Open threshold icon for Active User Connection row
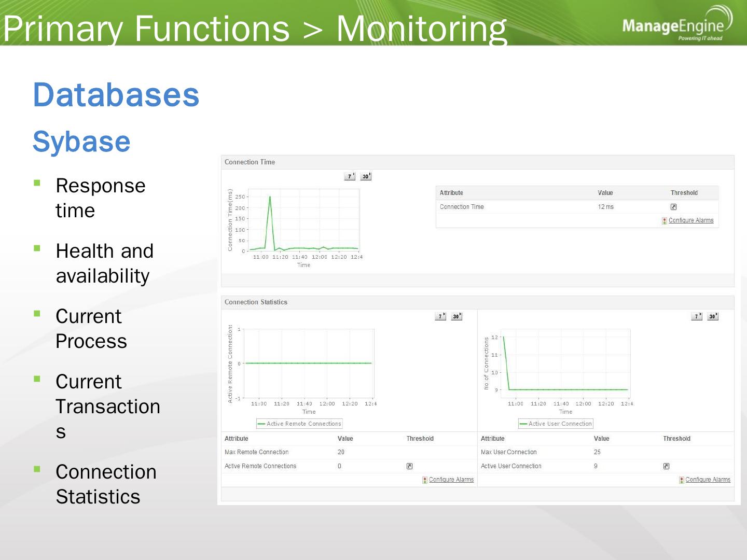 point(666,466)
